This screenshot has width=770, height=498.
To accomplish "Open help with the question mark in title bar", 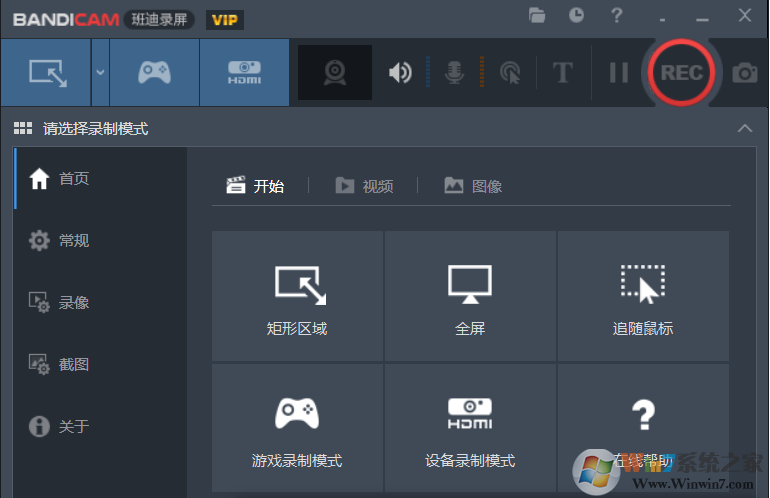I will coord(617,15).
